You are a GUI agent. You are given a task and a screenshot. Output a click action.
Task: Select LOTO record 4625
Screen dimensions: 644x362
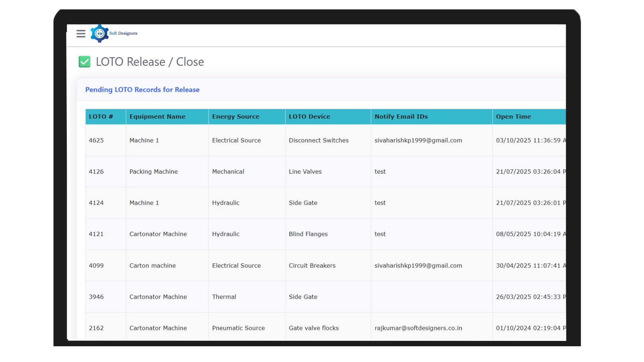coord(96,140)
